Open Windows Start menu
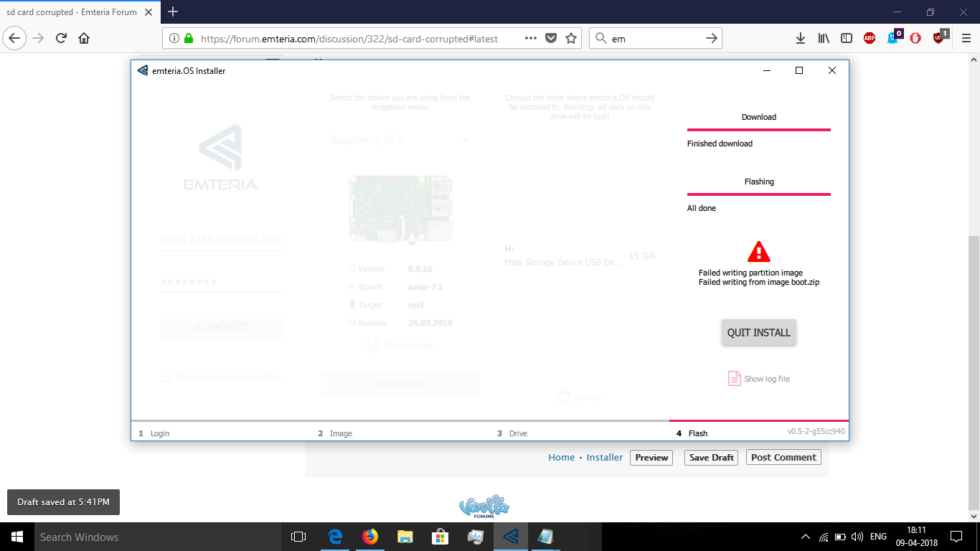The image size is (980, 551). pyautogui.click(x=16, y=537)
